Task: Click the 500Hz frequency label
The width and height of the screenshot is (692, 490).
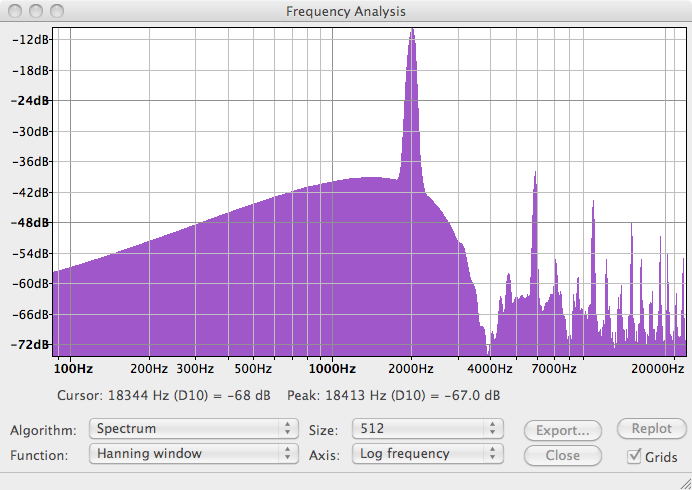Action: [253, 369]
